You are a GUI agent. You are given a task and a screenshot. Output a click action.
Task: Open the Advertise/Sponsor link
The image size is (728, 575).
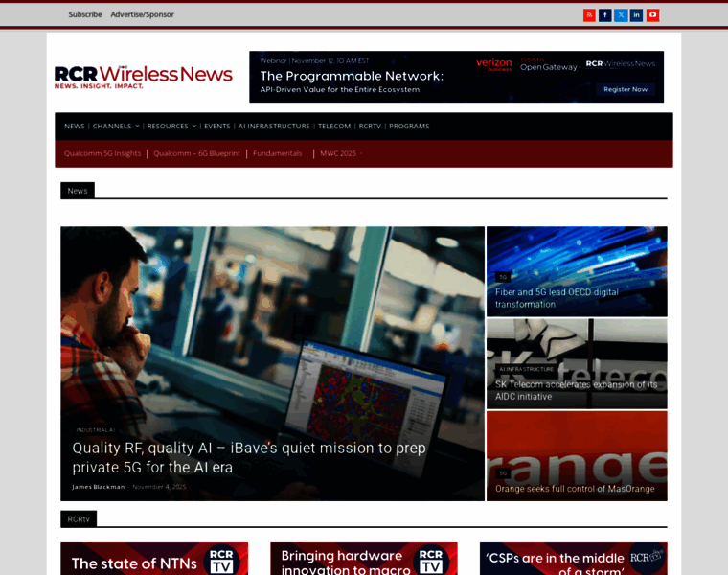142,14
